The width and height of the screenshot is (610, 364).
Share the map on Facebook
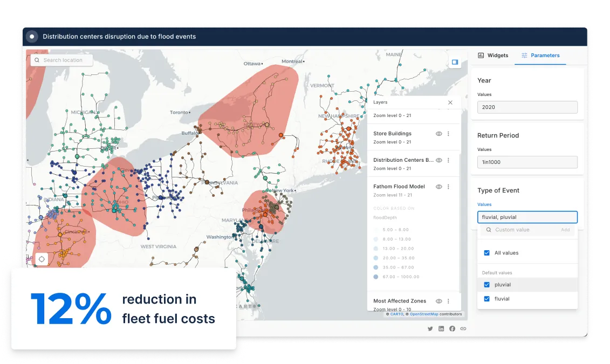click(x=452, y=328)
